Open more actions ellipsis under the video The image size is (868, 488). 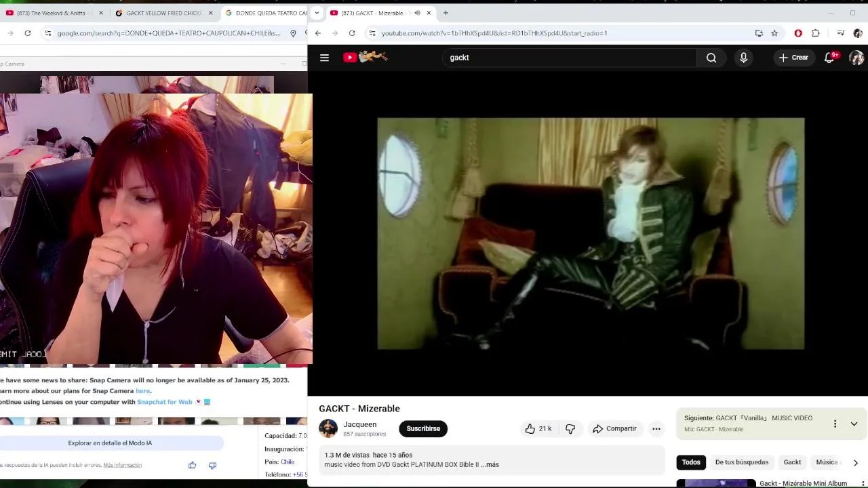(x=656, y=428)
